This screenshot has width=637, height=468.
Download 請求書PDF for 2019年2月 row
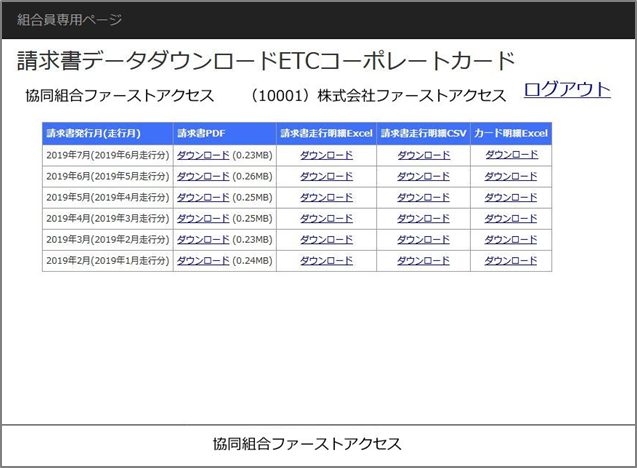pyautogui.click(x=203, y=261)
